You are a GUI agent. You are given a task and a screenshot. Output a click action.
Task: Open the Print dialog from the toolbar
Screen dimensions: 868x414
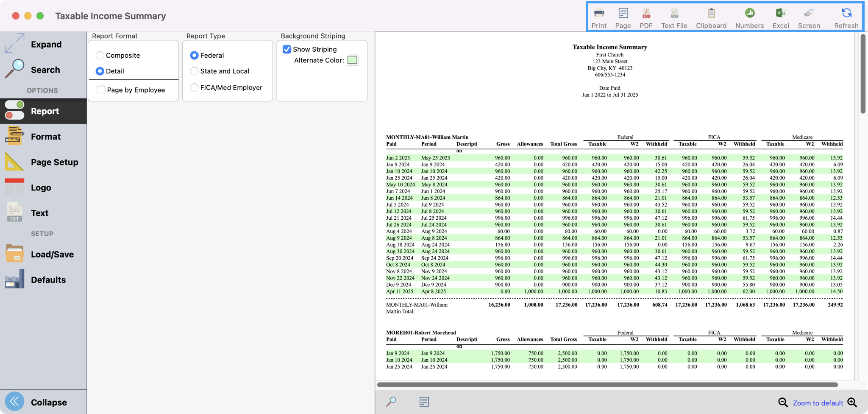tap(599, 16)
